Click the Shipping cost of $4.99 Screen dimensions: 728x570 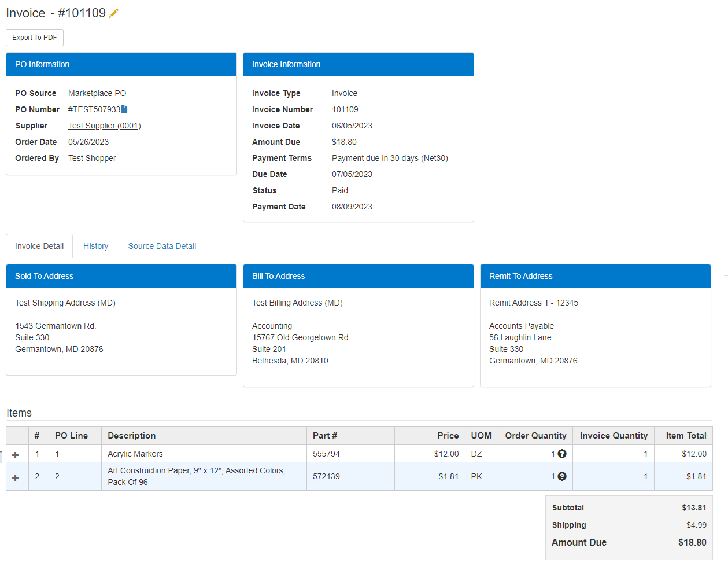click(x=697, y=525)
